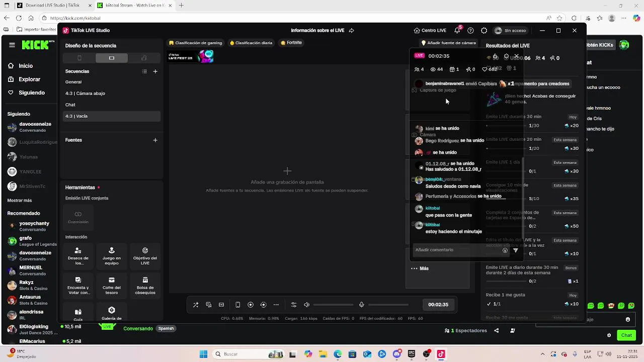Click the record button in bottom toolbar

coord(251,305)
